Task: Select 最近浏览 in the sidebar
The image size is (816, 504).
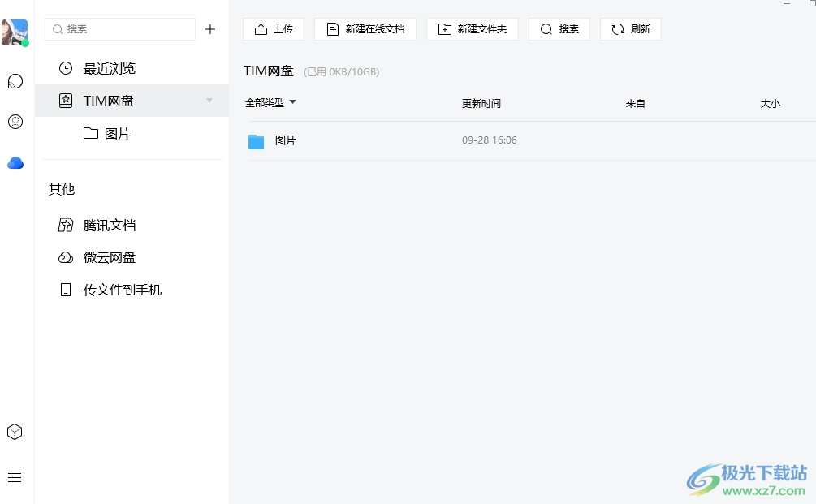Action: pos(110,69)
